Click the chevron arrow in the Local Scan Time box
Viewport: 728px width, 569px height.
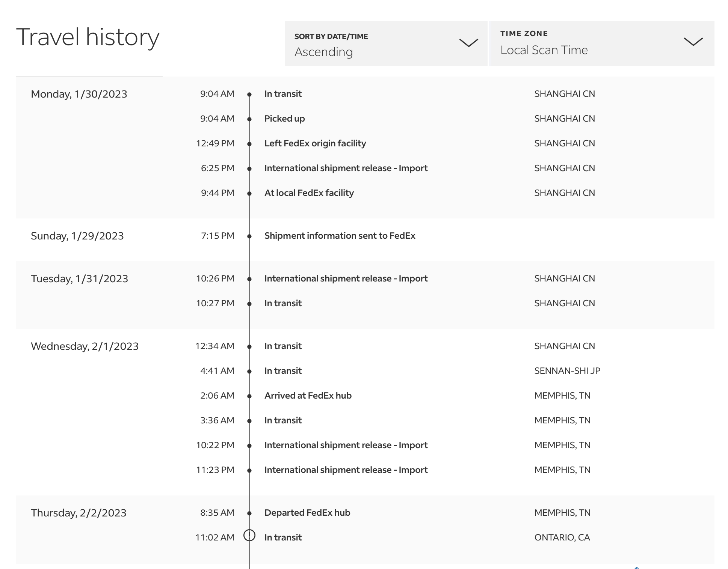pos(693,41)
